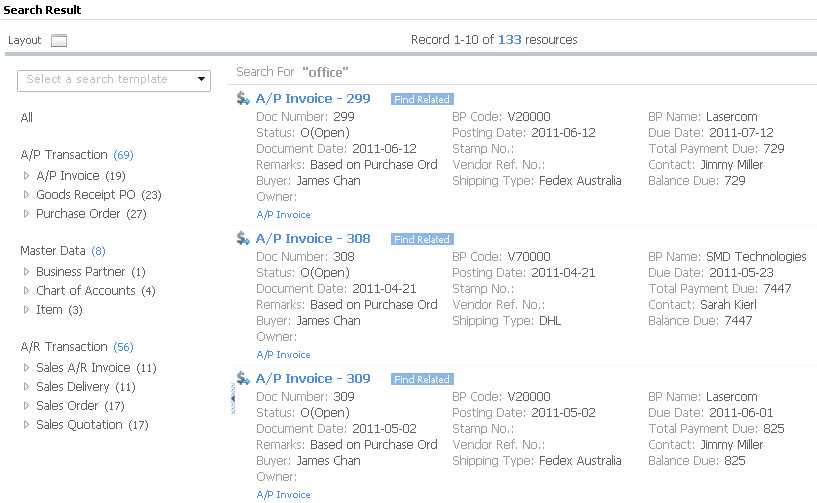817x503 pixels.
Task: Click the 133 resources count link
Action: point(509,40)
